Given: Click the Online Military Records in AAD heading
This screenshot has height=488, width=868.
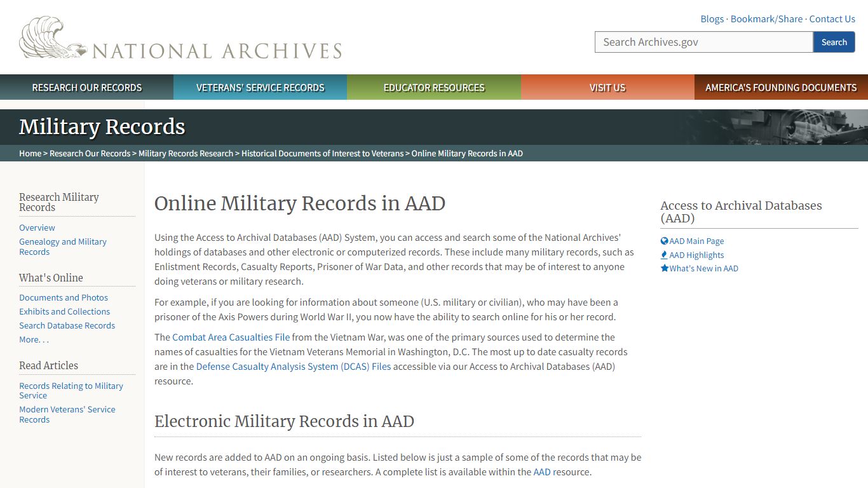Looking at the screenshot, I should point(300,203).
